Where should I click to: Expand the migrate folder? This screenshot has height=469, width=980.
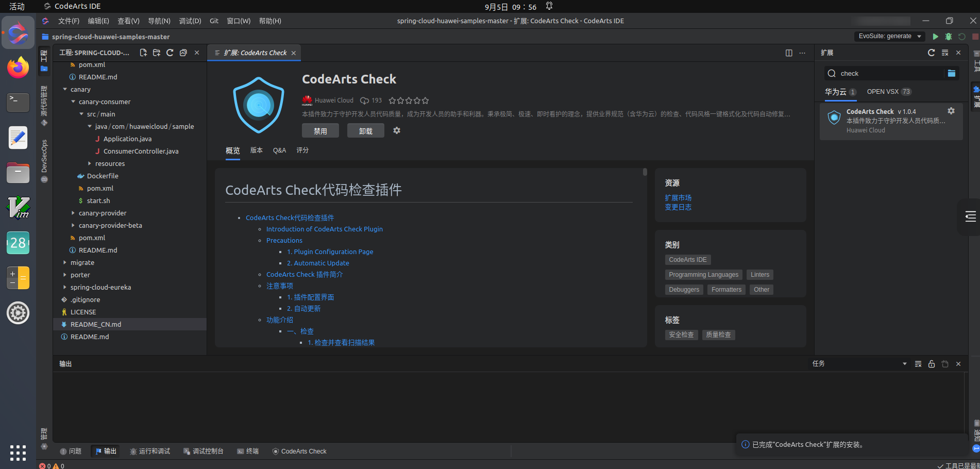pyautogui.click(x=65, y=262)
